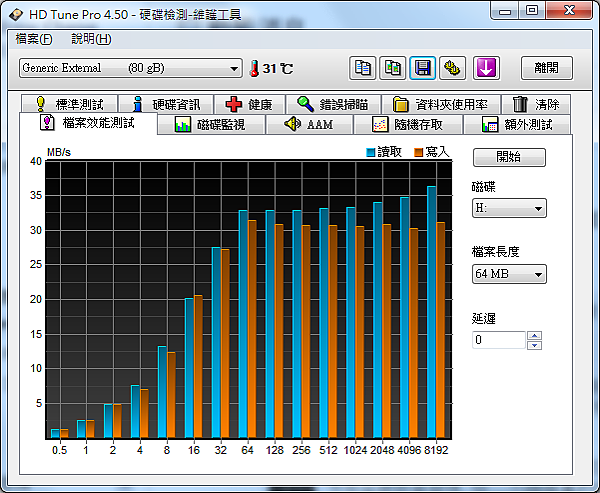Click the folder icon on 資料夾使用率 tab

coord(401,104)
